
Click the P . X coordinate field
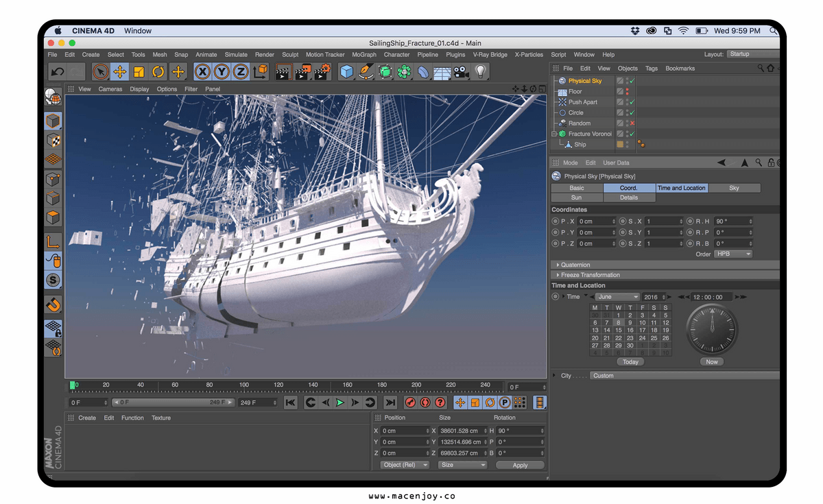597,221
